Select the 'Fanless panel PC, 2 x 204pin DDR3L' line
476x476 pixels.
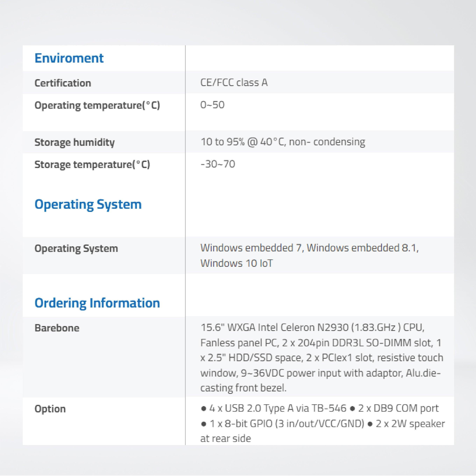[321, 343]
